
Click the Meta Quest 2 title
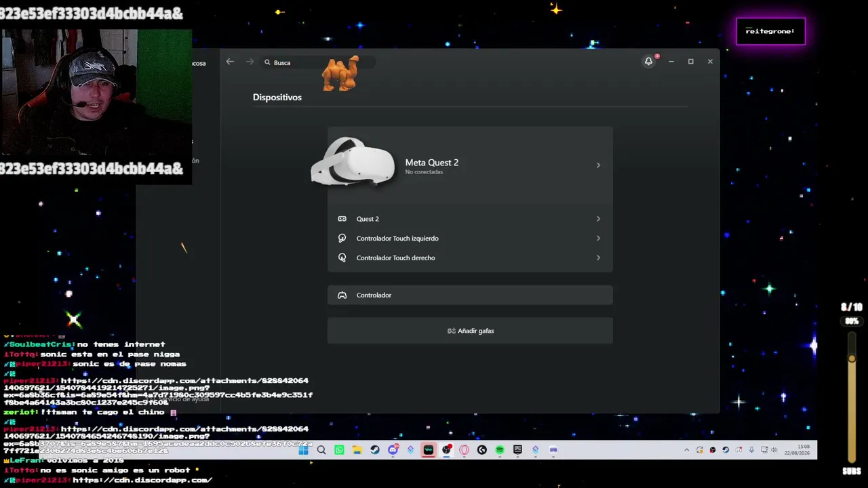pos(432,163)
